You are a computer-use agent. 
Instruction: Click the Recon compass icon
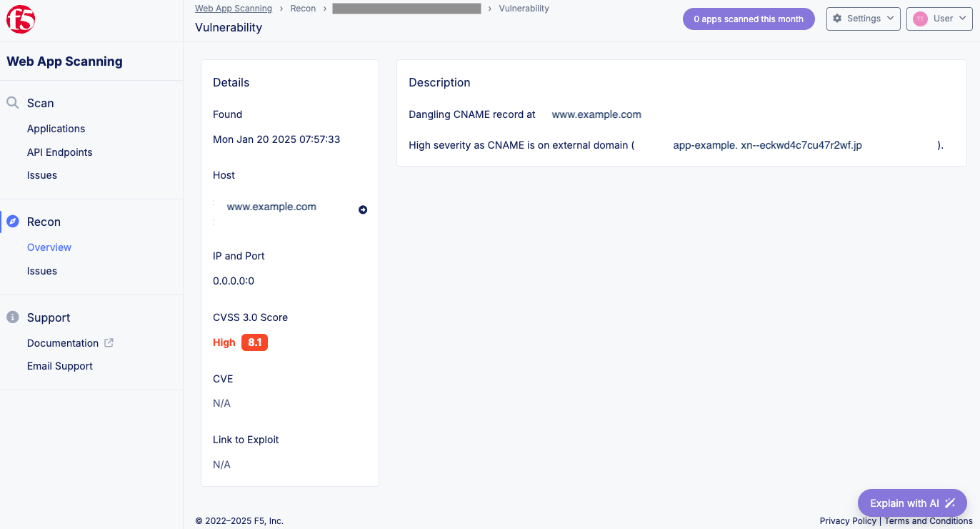[x=13, y=222]
